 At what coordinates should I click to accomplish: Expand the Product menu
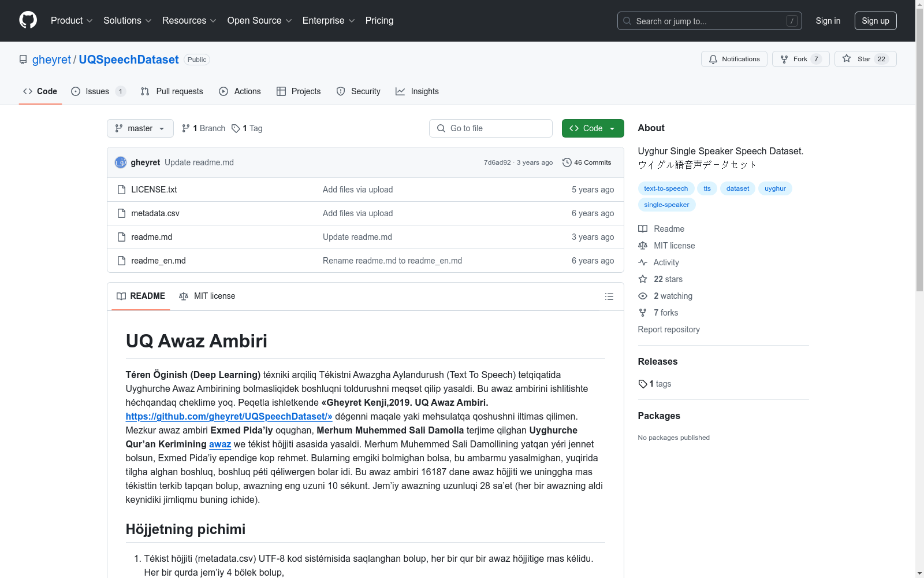pyautogui.click(x=72, y=21)
